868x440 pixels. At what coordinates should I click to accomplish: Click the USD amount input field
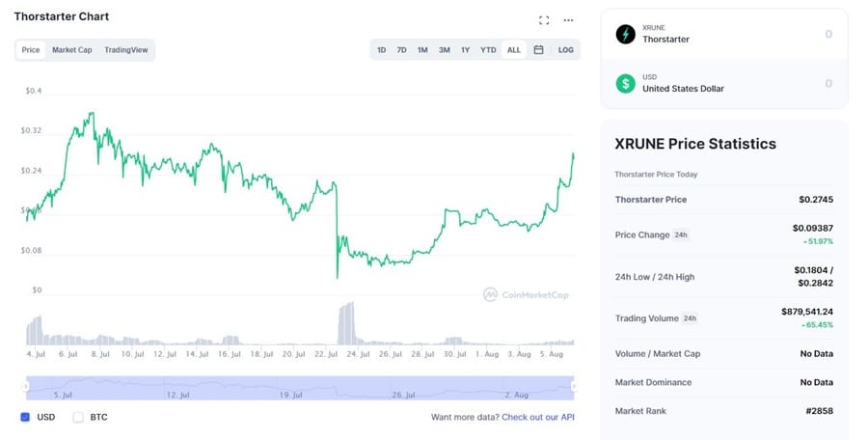(772, 83)
